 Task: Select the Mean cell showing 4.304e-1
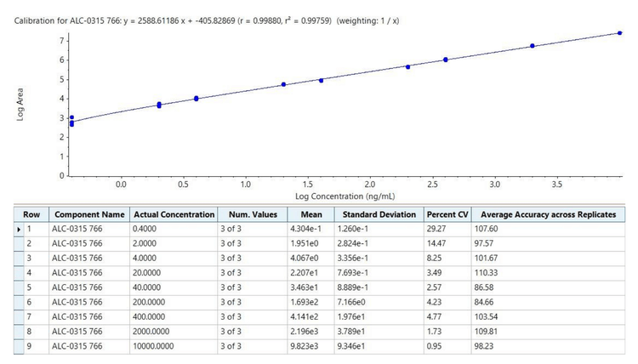click(x=310, y=229)
